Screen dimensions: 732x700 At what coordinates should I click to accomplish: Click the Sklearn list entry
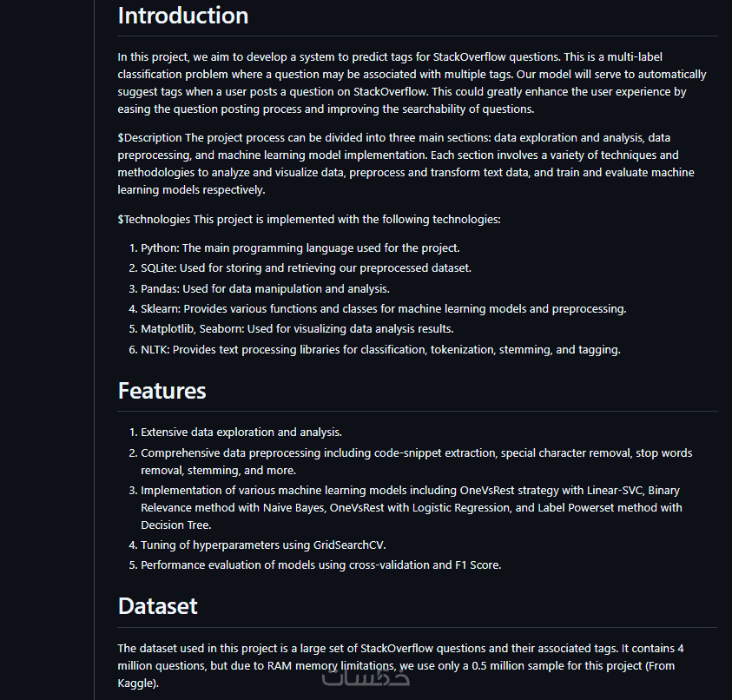(383, 308)
